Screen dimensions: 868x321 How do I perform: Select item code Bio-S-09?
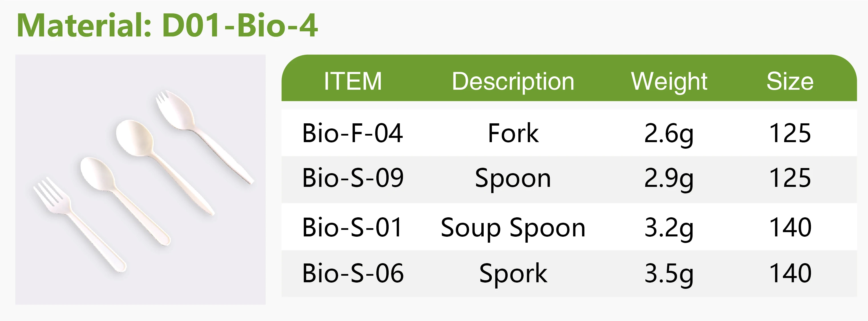[352, 178]
